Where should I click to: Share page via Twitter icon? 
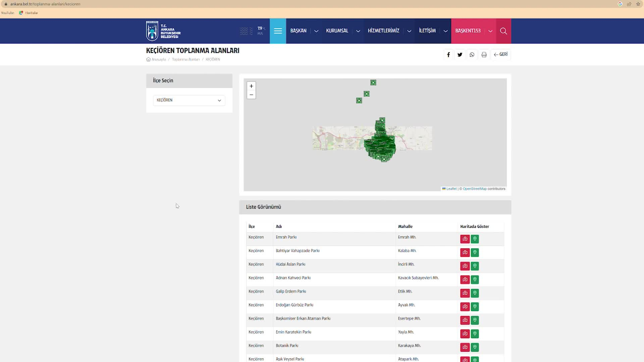pyautogui.click(x=460, y=55)
